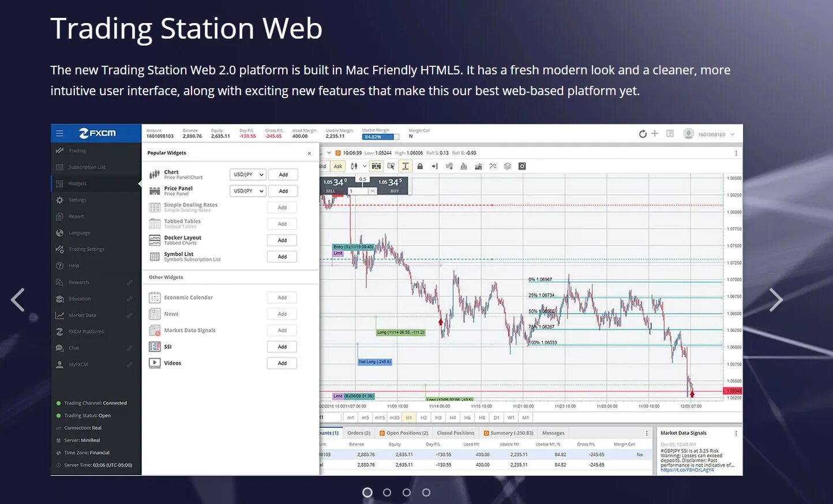Expand the chart symbol dropdown chevron
The height and width of the screenshot is (504, 833).
(329, 153)
